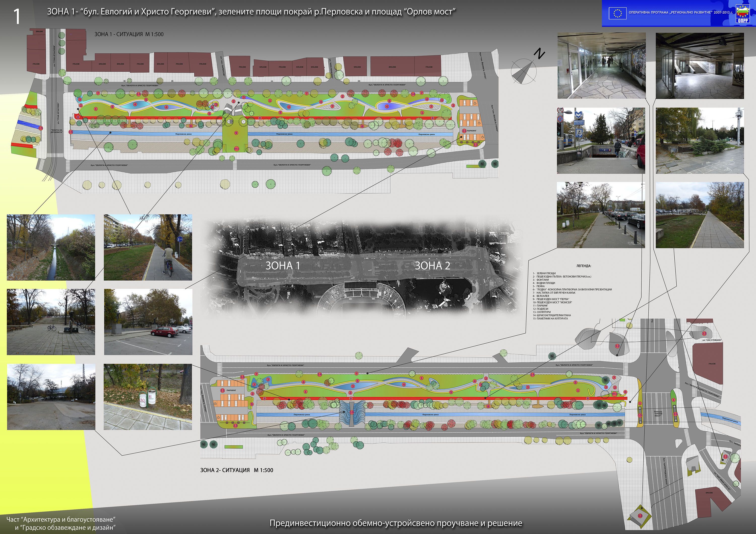Viewport: 756px width, 534px height.
Task: Click marker 10 on the Moses bridge
Action: click(x=352, y=412)
